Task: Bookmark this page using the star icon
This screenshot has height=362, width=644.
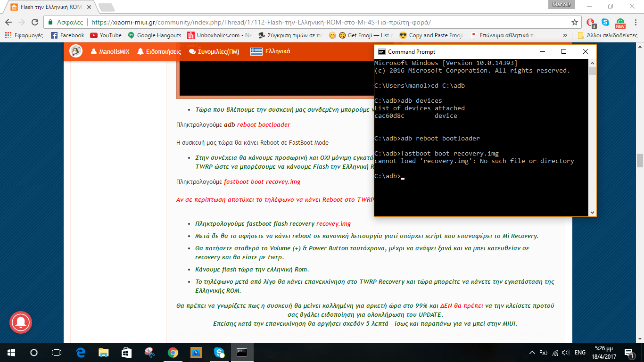Action: click(x=574, y=22)
